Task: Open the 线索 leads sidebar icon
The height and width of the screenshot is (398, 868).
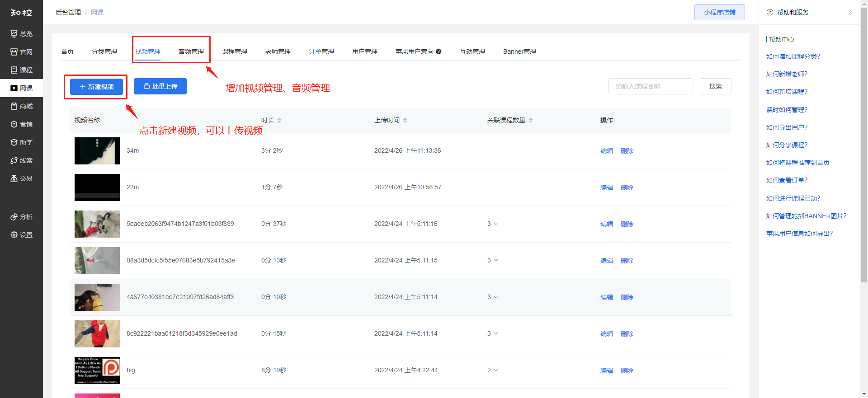Action: [x=14, y=160]
